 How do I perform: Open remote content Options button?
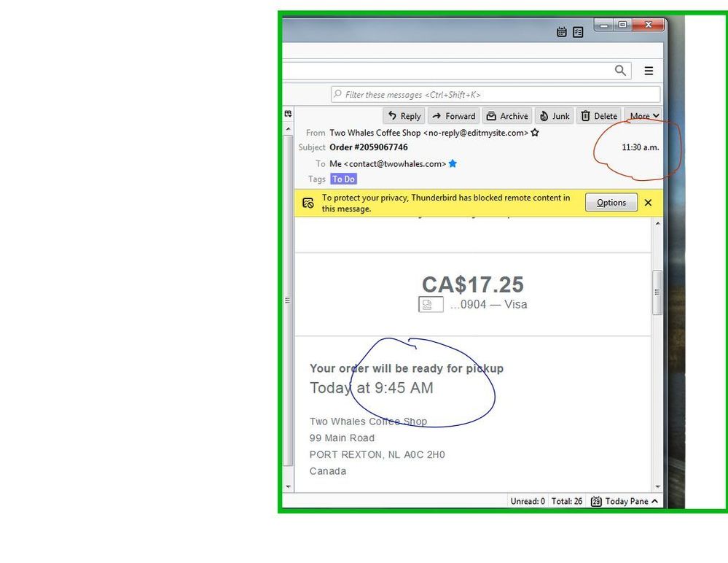(611, 203)
